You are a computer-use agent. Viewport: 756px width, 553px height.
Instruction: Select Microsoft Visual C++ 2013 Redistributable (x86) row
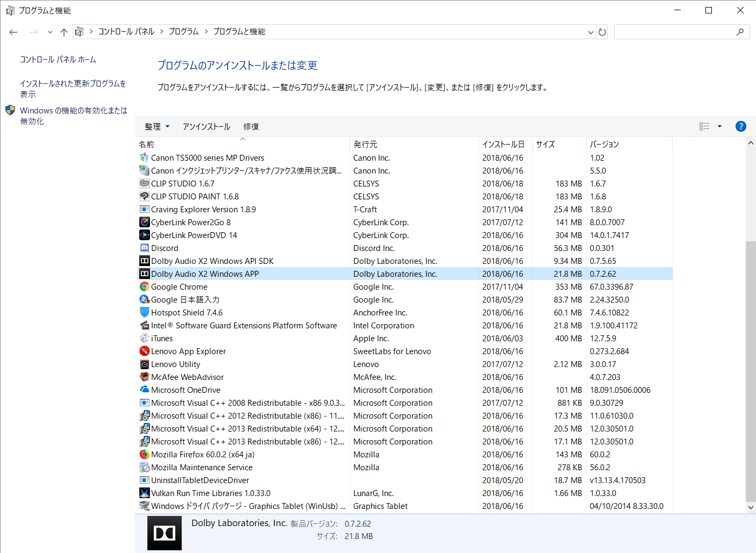(x=404, y=441)
